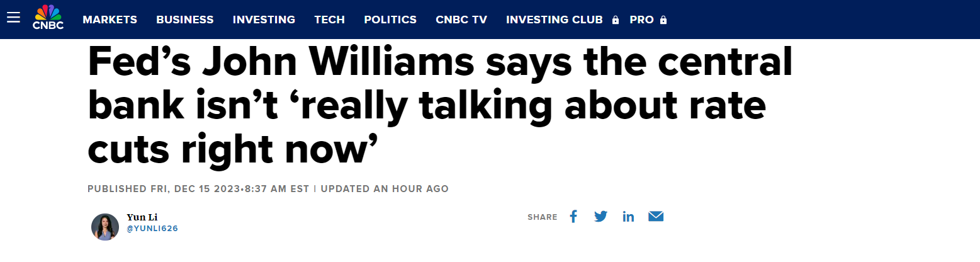Share article via email icon
Screen dimensions: 980x262
point(656,217)
